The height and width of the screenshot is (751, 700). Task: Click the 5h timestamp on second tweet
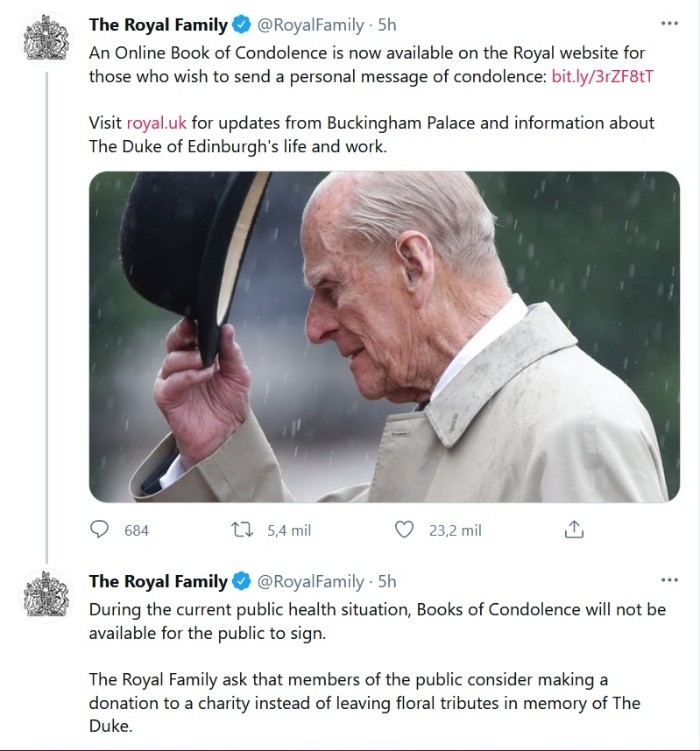coord(387,581)
